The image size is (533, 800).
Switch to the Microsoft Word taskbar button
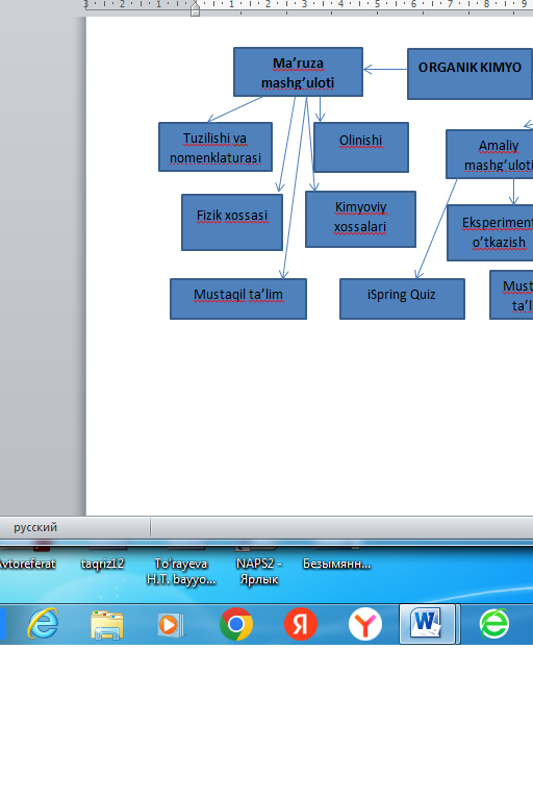(427, 624)
